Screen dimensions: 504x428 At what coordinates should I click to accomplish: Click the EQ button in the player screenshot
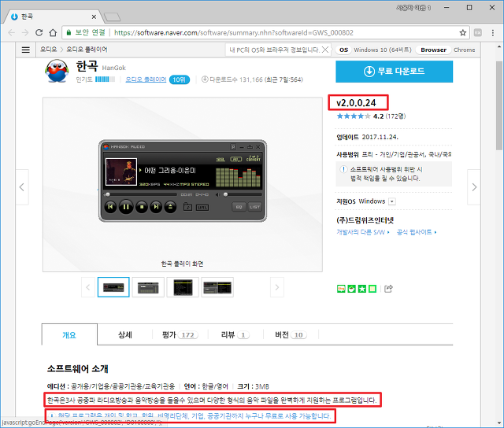[x=239, y=207]
